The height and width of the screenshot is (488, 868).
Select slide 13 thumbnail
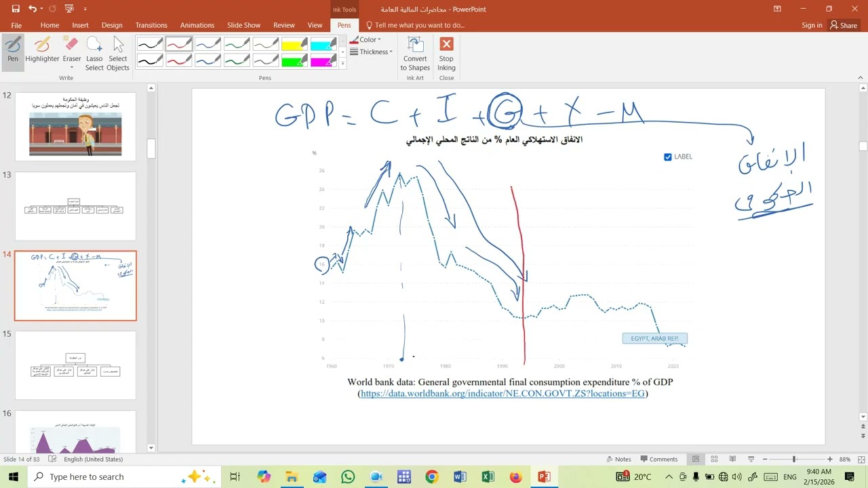coord(75,206)
